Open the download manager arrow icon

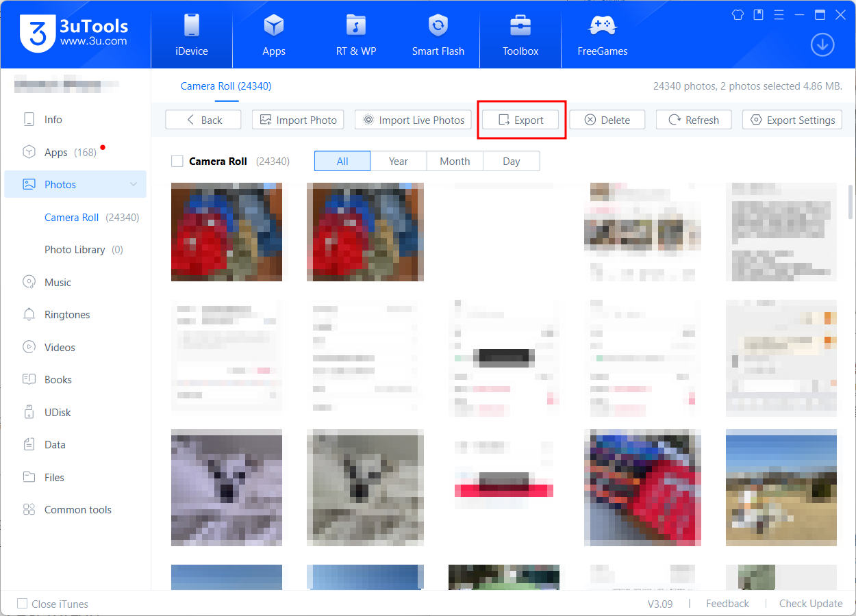[822, 44]
